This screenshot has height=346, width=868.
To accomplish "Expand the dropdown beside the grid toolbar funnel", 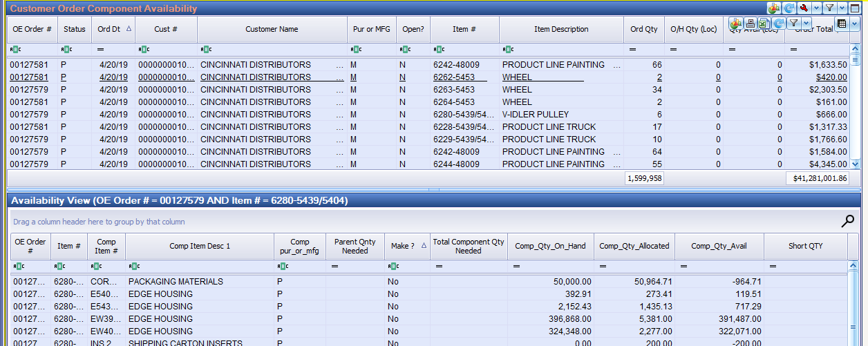I will [806, 23].
